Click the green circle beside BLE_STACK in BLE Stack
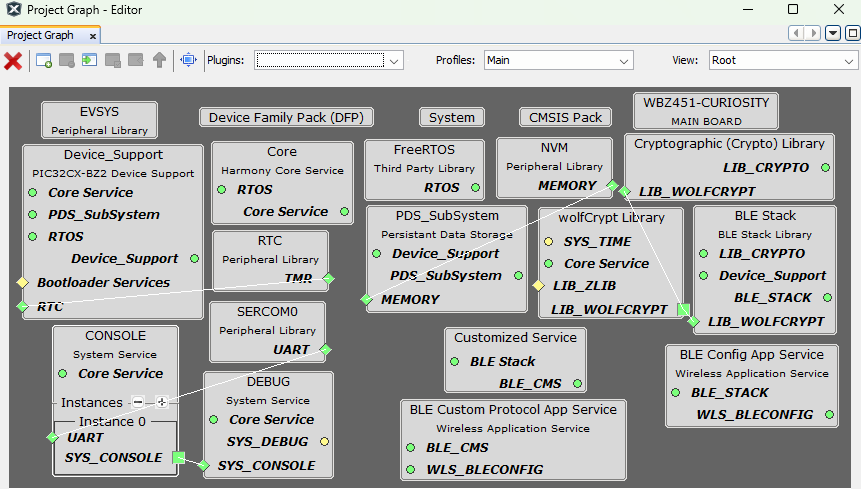 828,297
